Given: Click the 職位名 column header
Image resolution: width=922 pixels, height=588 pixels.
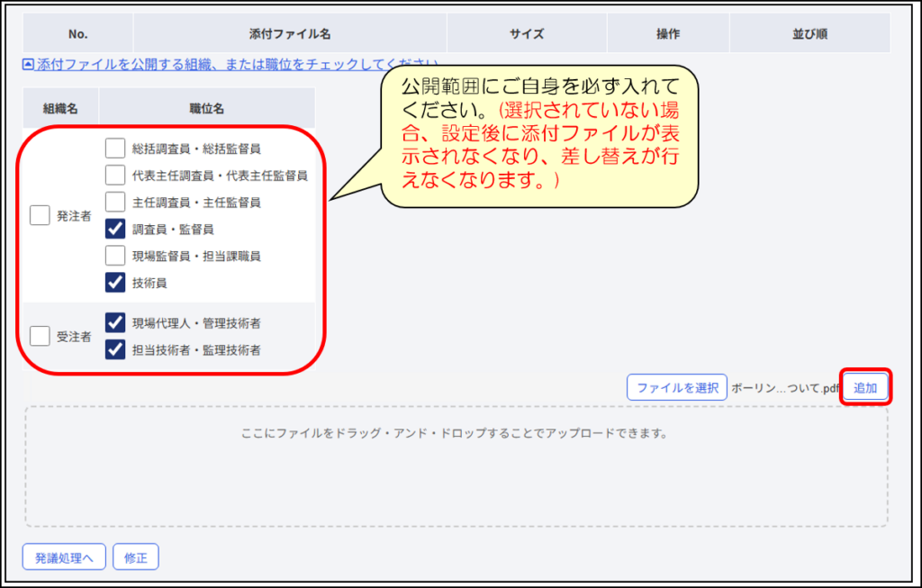Looking at the screenshot, I should (x=207, y=108).
